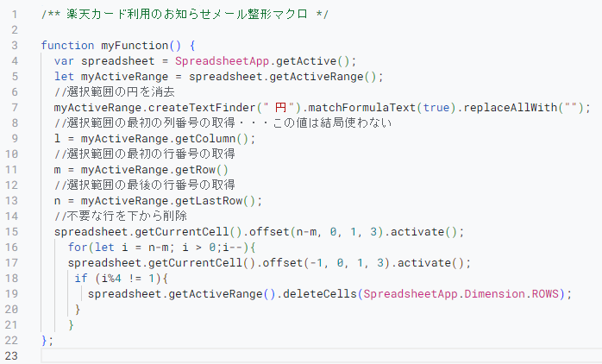This screenshot has height=364, width=602.
Task: Click createTextFinder on line 7
Action: click(202, 108)
